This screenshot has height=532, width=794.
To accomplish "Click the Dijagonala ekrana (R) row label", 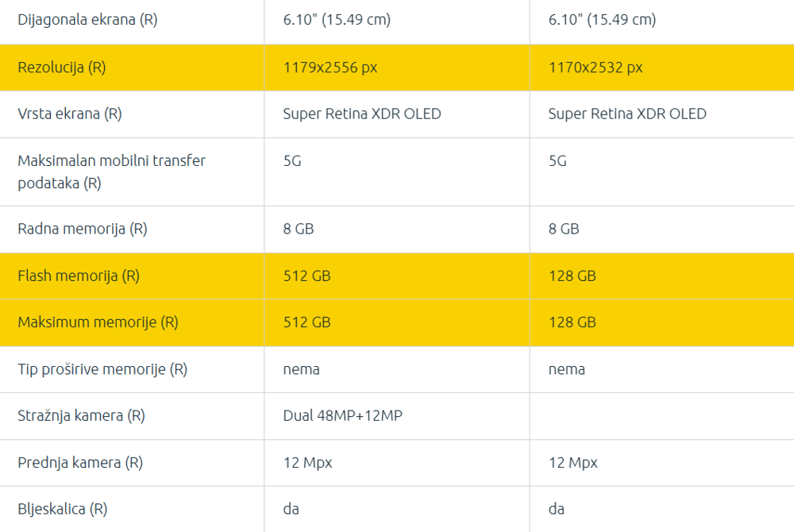I will click(87, 21).
